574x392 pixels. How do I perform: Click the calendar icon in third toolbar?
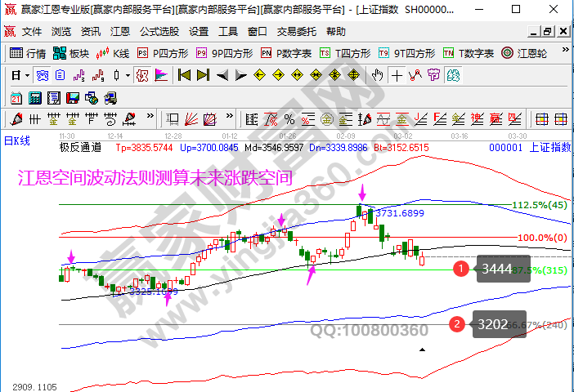16,97
